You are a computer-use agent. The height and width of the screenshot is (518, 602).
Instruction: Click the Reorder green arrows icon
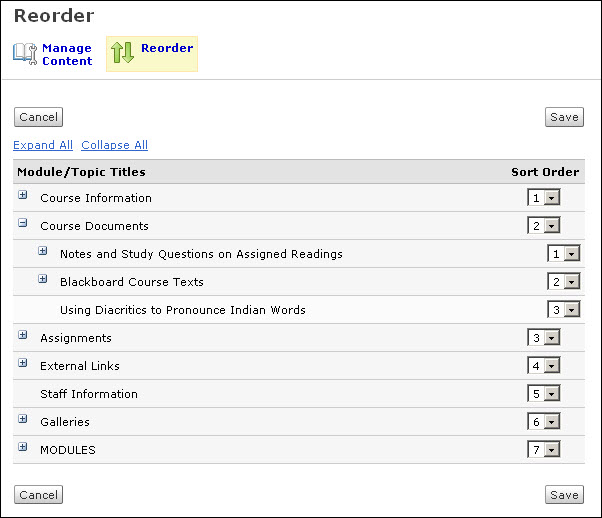click(122, 54)
